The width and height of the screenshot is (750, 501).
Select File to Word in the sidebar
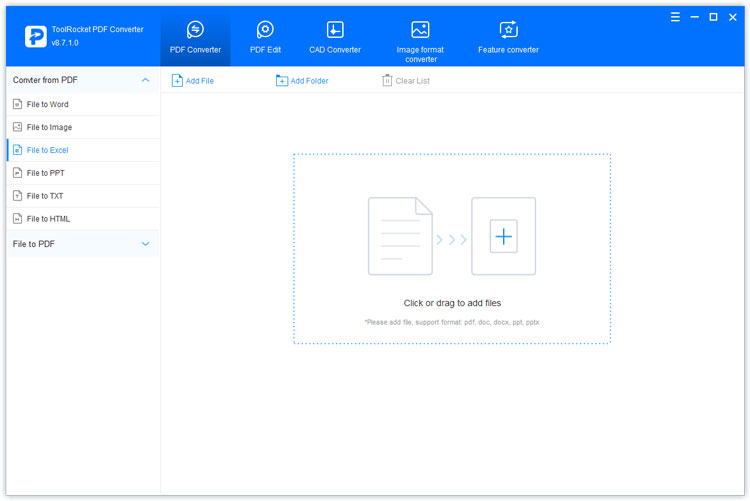coord(84,104)
